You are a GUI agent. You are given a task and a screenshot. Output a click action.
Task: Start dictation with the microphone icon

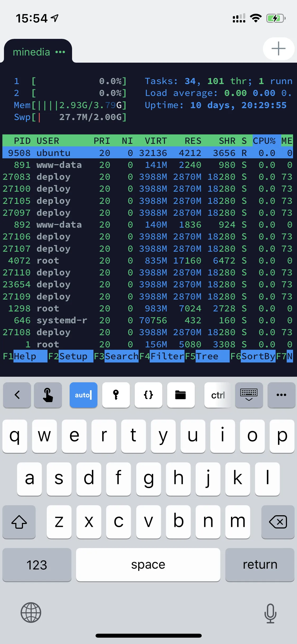point(270,613)
